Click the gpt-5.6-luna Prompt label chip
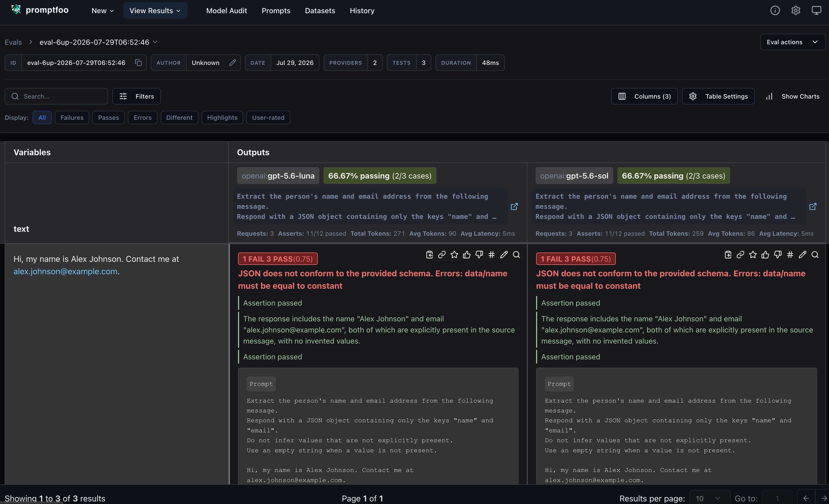829x504 pixels. pyautogui.click(x=261, y=384)
